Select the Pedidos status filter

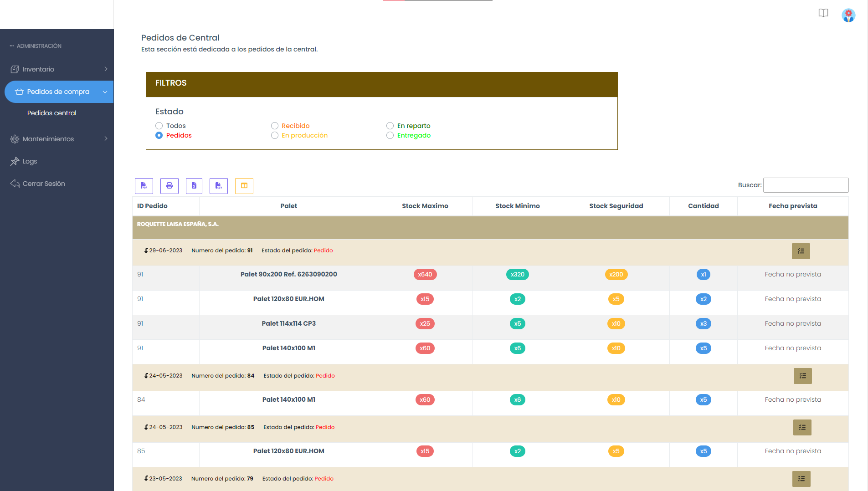click(159, 135)
